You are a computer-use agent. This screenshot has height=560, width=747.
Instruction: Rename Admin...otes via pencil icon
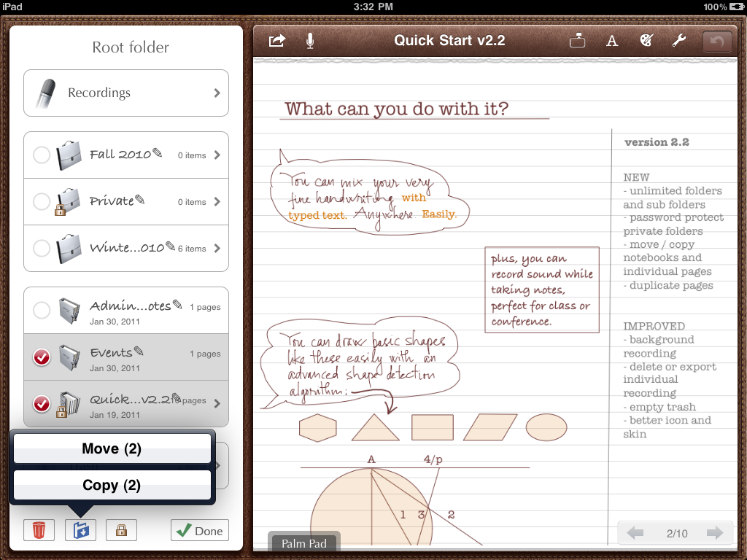[177, 304]
